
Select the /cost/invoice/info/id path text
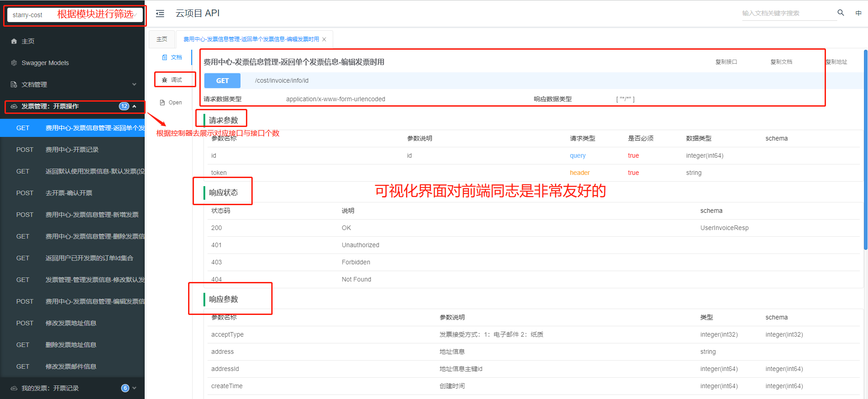(x=282, y=80)
